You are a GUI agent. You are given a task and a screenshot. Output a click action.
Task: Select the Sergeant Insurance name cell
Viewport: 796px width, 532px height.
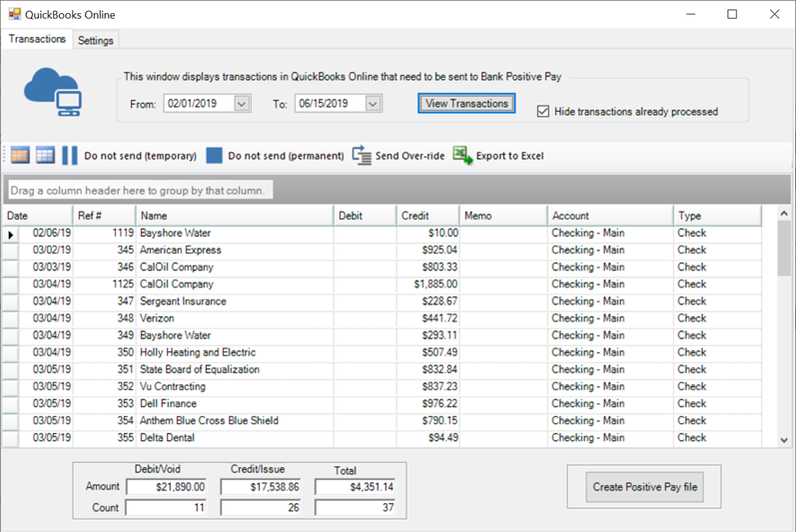[x=235, y=301]
